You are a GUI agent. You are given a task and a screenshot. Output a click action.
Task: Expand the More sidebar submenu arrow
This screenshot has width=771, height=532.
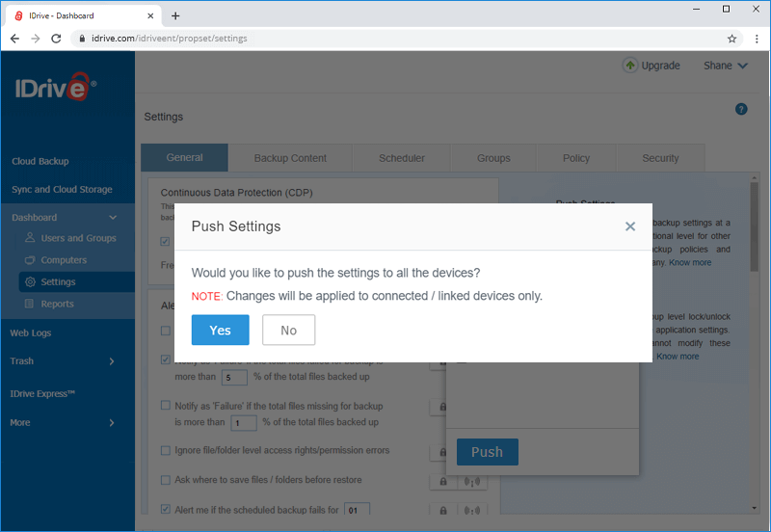[112, 423]
